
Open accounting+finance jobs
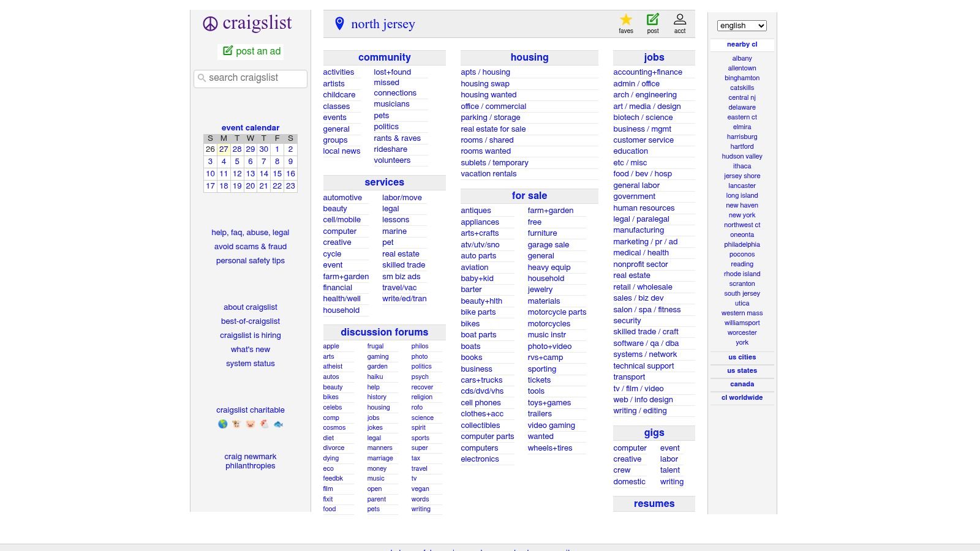[647, 72]
